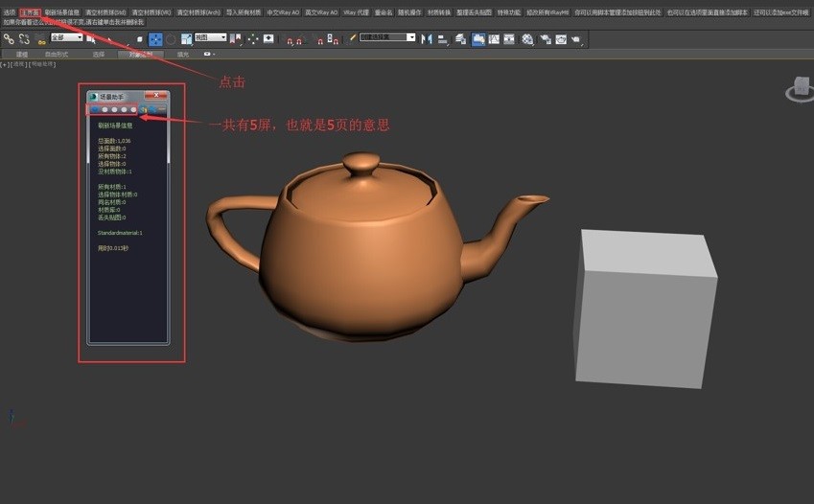Image resolution: width=814 pixels, height=504 pixels.
Task: Switch to the 选择 ribbon tab
Action: 98,54
